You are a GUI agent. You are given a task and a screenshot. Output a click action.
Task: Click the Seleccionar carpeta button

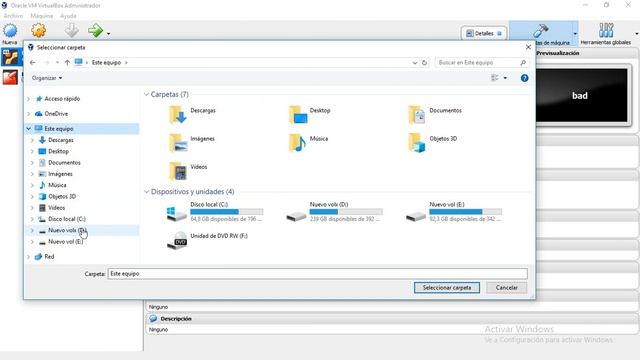pyautogui.click(x=447, y=288)
